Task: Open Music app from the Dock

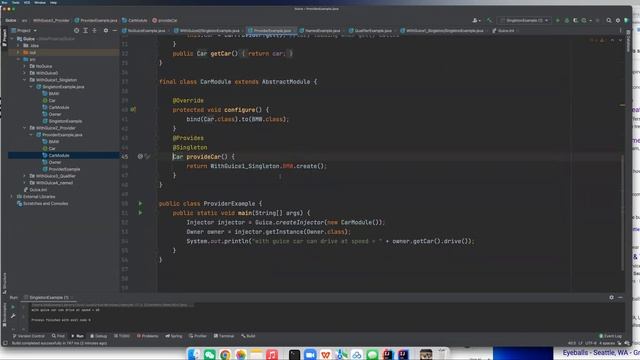Action: (272, 354)
